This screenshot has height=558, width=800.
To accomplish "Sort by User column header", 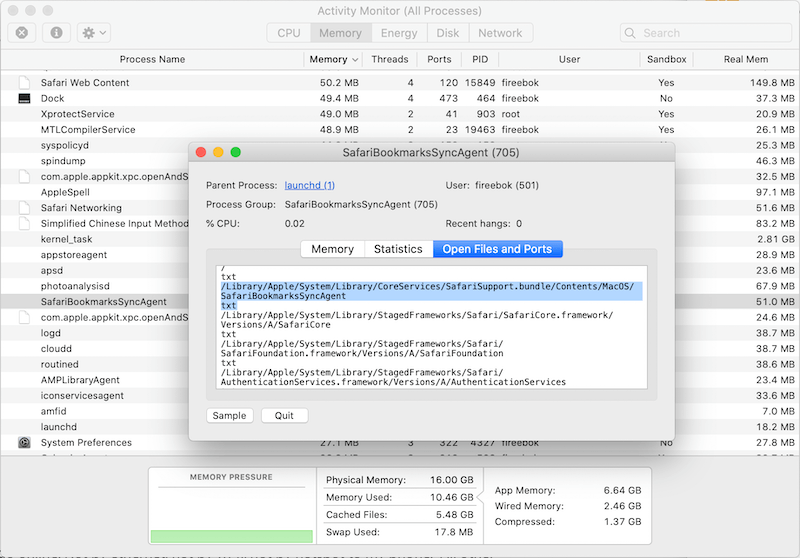I will [569, 59].
